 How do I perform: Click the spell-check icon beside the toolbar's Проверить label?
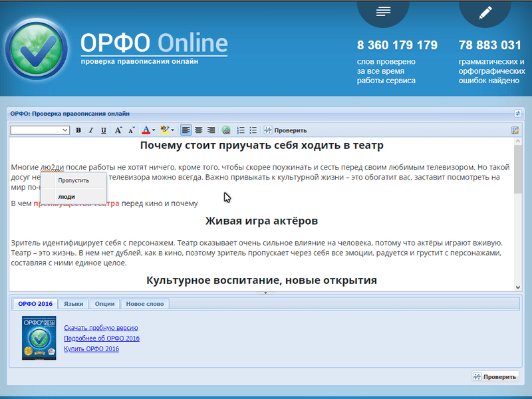268,130
